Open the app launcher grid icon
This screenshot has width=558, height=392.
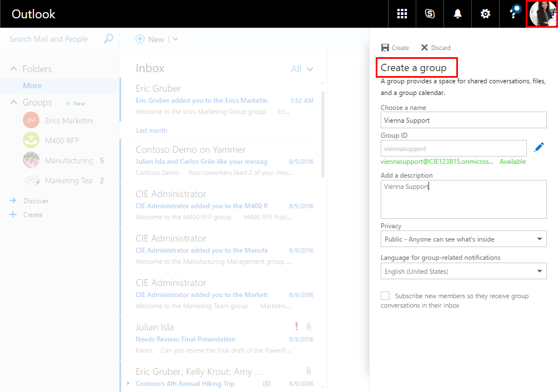[402, 14]
